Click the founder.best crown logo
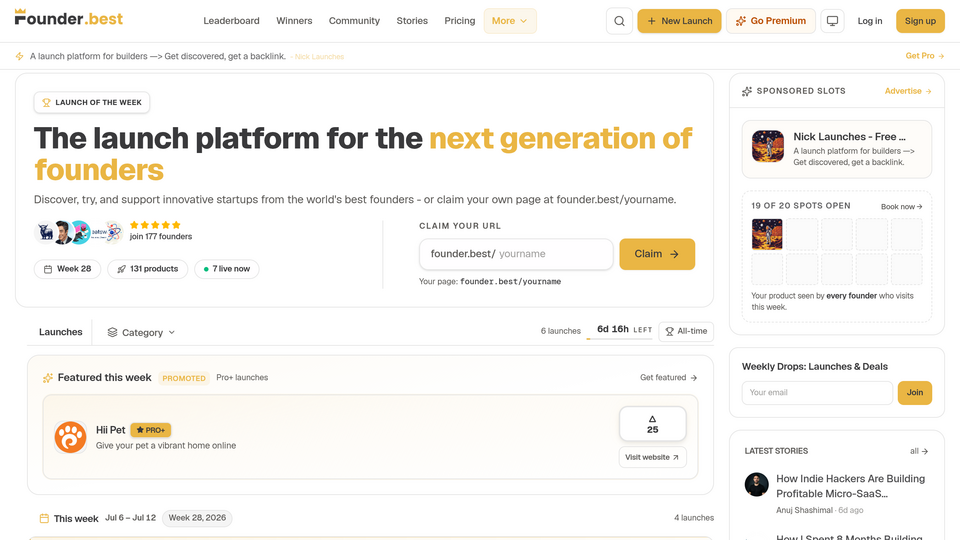960x540 pixels. click(x=69, y=18)
